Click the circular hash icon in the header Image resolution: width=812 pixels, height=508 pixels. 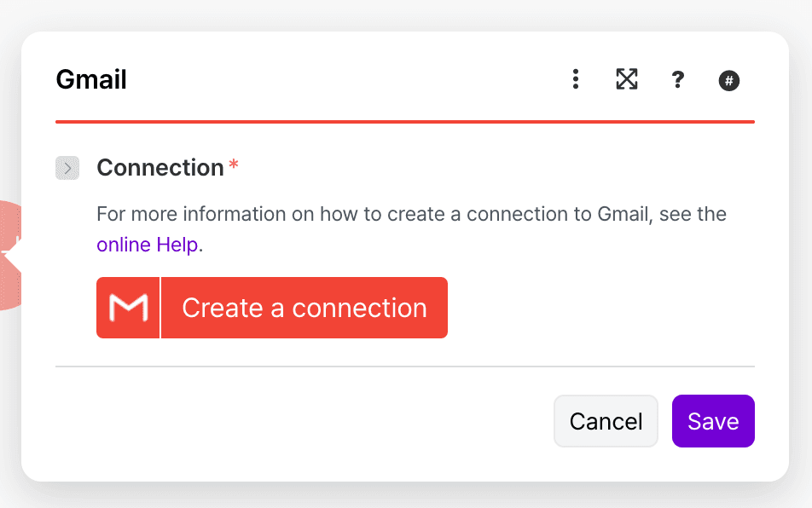729,80
